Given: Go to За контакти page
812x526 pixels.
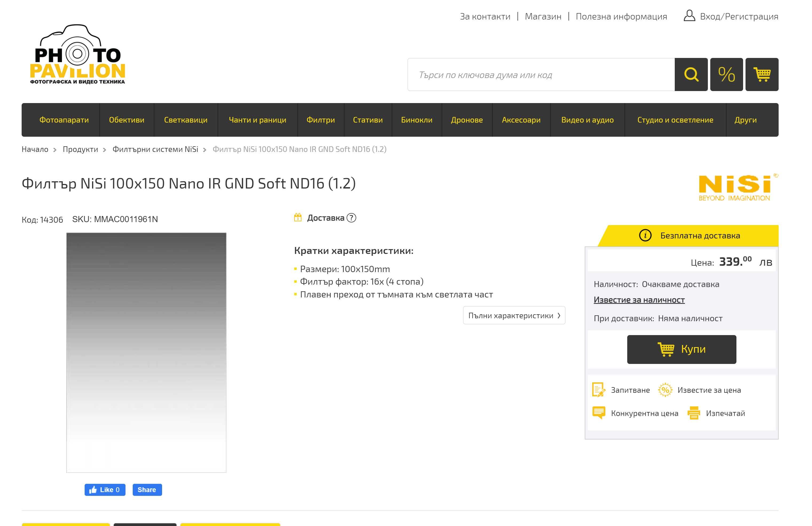Looking at the screenshot, I should tap(485, 16).
